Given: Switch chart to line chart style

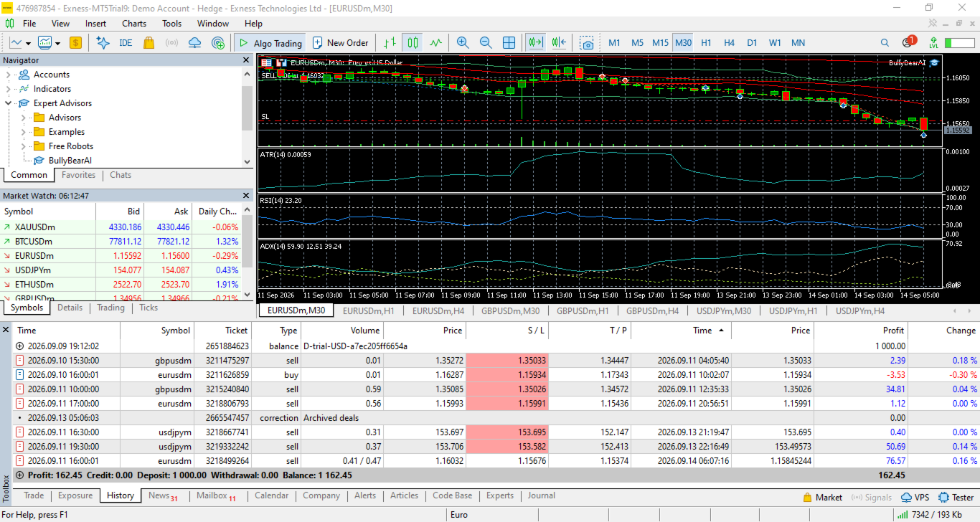Looking at the screenshot, I should click(x=435, y=42).
